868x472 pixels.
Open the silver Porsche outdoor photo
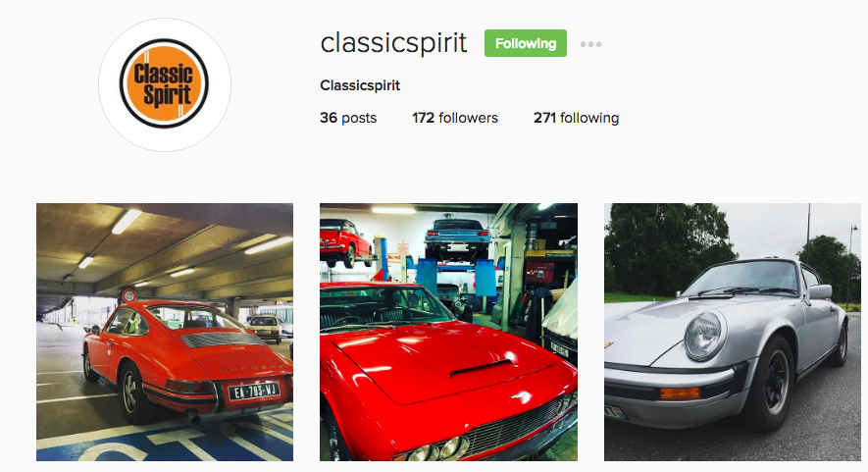(x=733, y=332)
